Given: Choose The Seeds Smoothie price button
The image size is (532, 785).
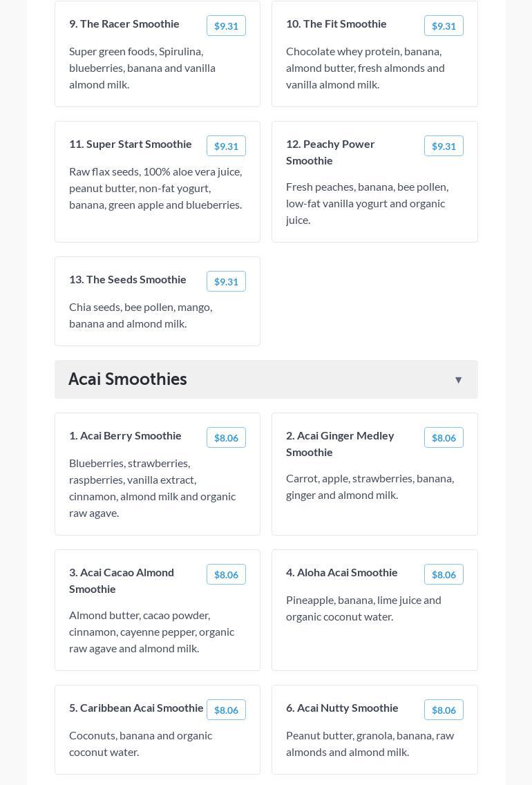Looking at the screenshot, I should coord(226,281).
